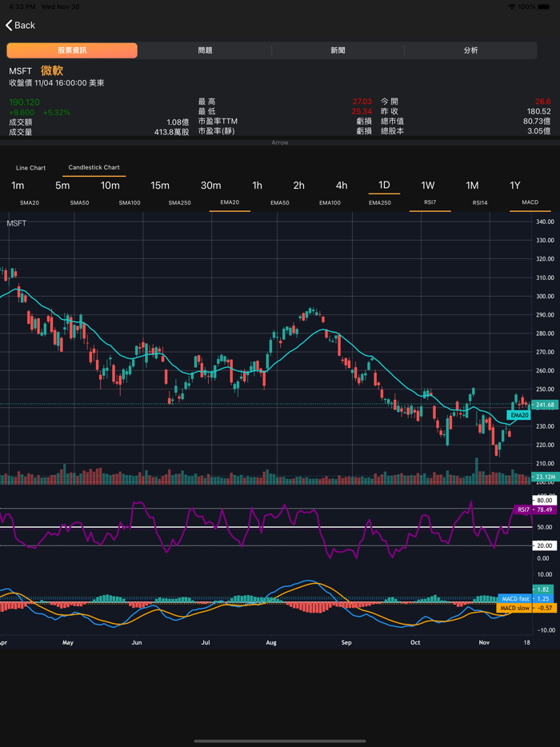Set the chart interval to 5m

coord(62,186)
